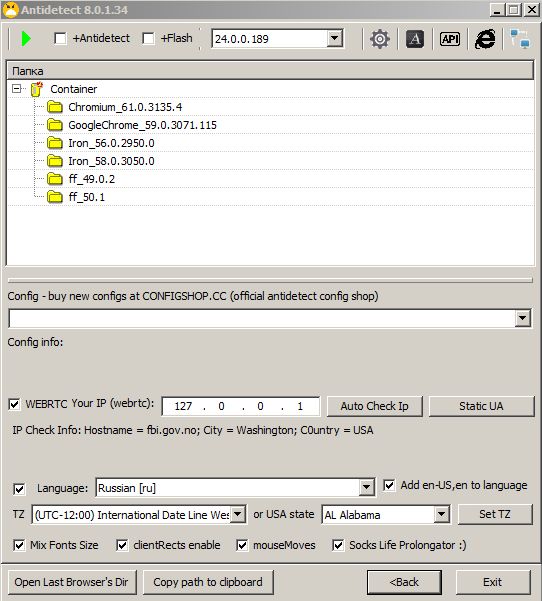This screenshot has height=601, width=542.
Task: Collapse the Container tree node
Action: tap(16, 89)
